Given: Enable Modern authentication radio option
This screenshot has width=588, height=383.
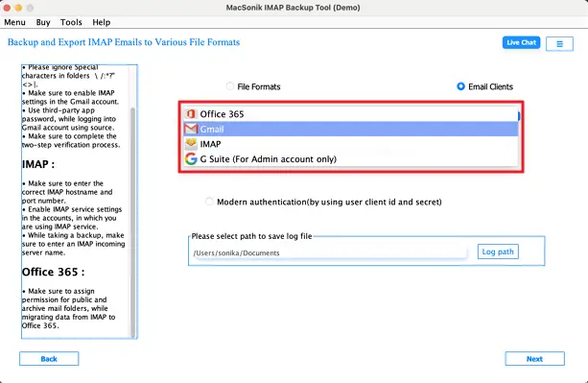Looking at the screenshot, I should (209, 202).
